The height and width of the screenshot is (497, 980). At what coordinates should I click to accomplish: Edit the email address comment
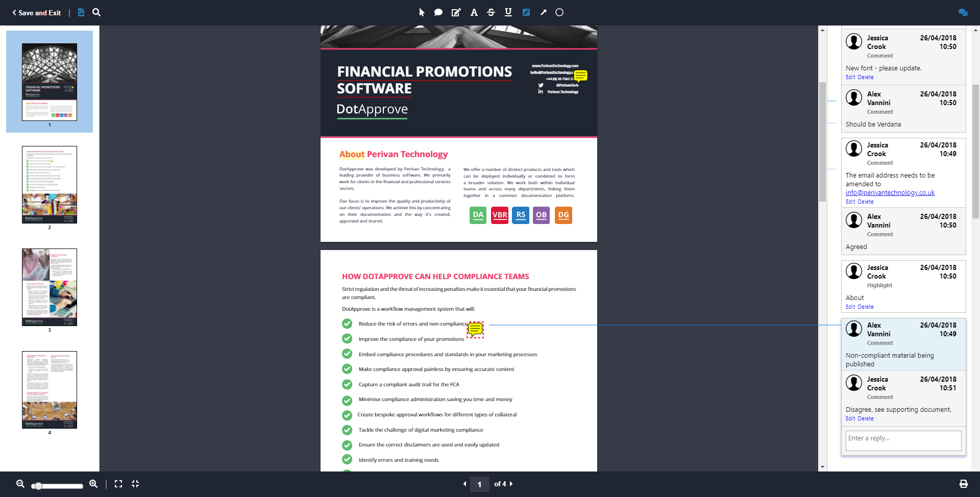850,202
